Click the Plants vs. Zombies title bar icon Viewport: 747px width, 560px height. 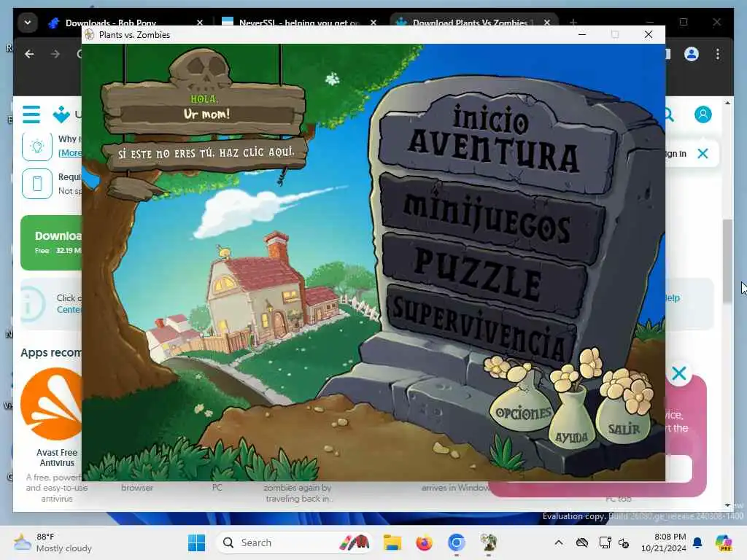click(x=90, y=35)
